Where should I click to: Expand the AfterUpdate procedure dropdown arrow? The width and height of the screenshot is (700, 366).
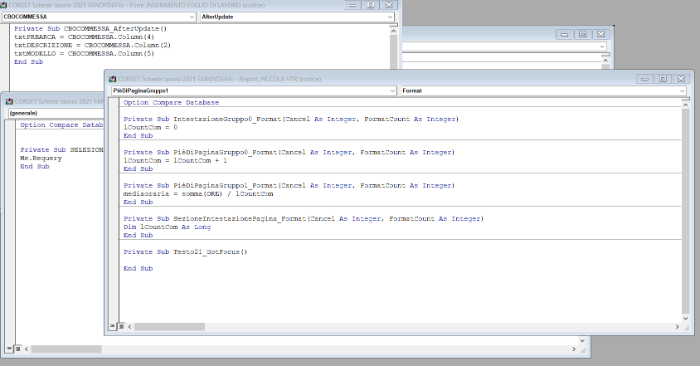tap(390, 17)
